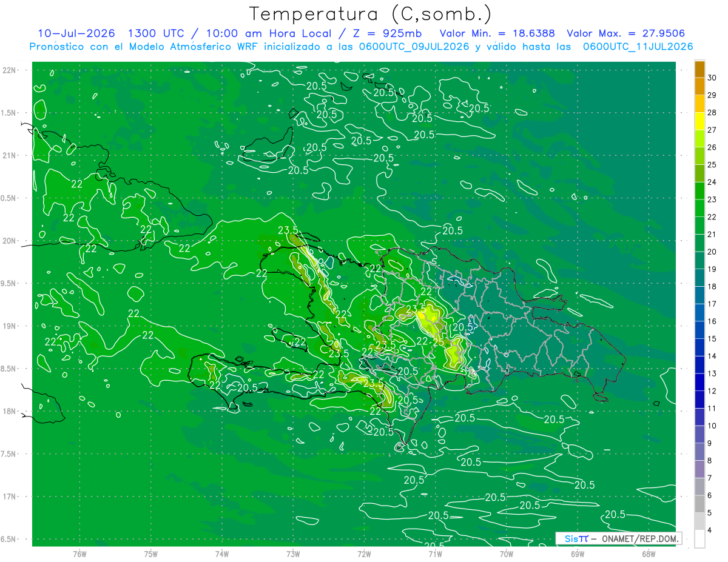
Task: Click the "Temperatura (C,somb.)" map title
Action: click(x=371, y=14)
